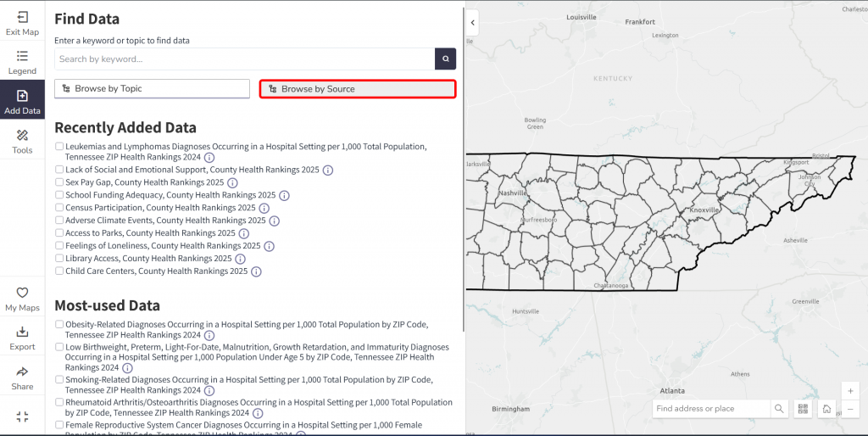Click the keyword search magnifier button
Viewport: 868px width, 436px height.
446,59
